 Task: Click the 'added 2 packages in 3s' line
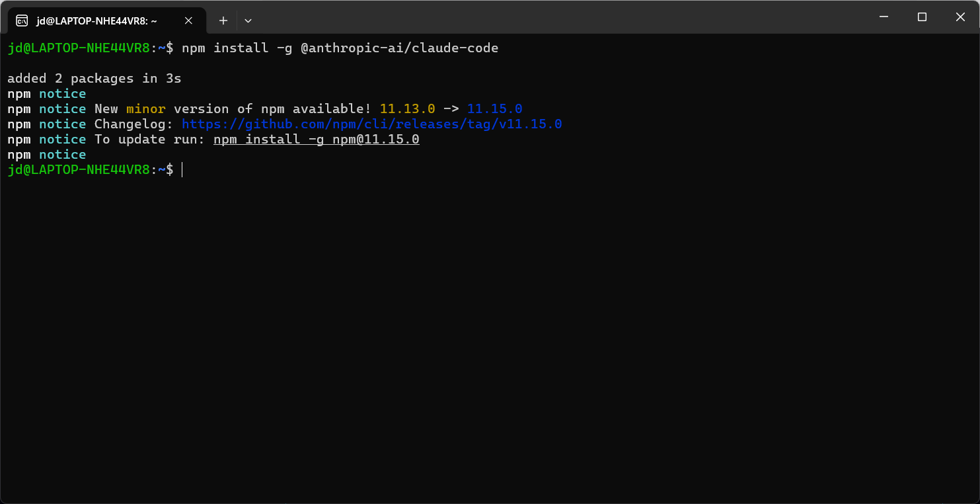coord(94,79)
